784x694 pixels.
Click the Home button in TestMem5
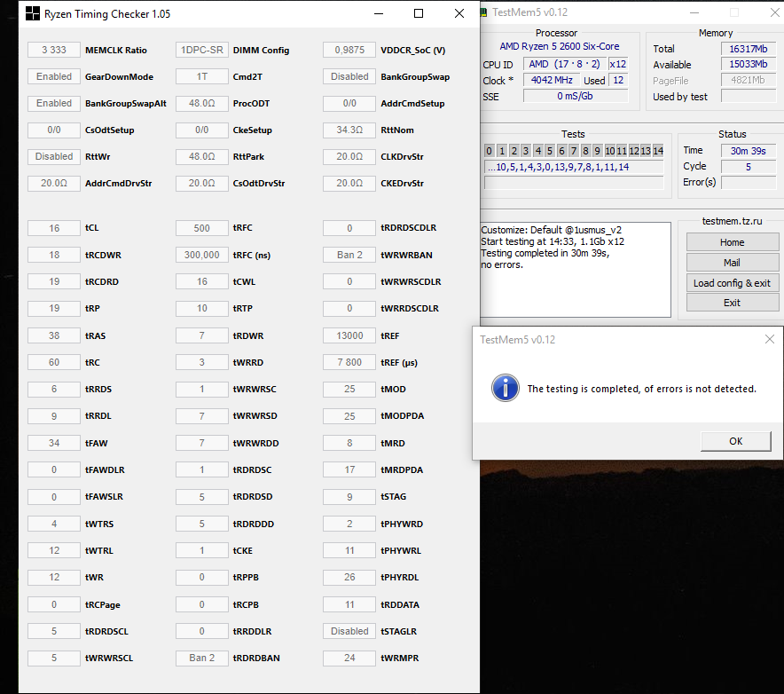point(732,242)
